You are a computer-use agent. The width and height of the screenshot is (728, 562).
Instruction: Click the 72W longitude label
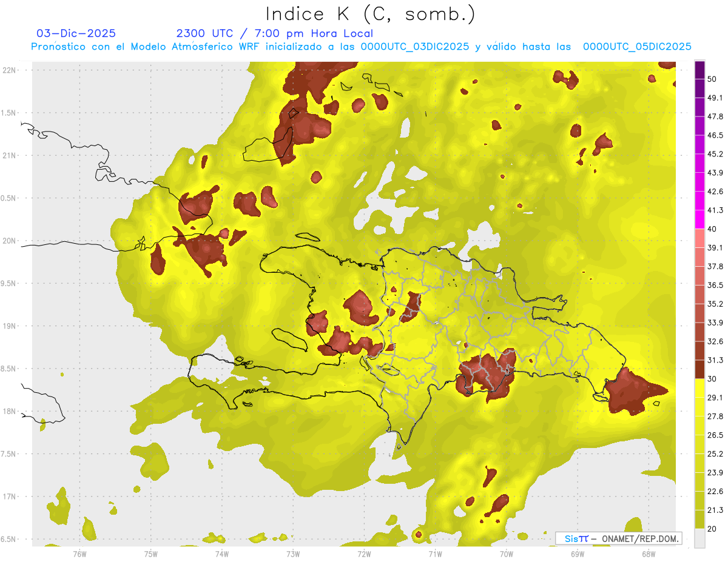coord(364,554)
